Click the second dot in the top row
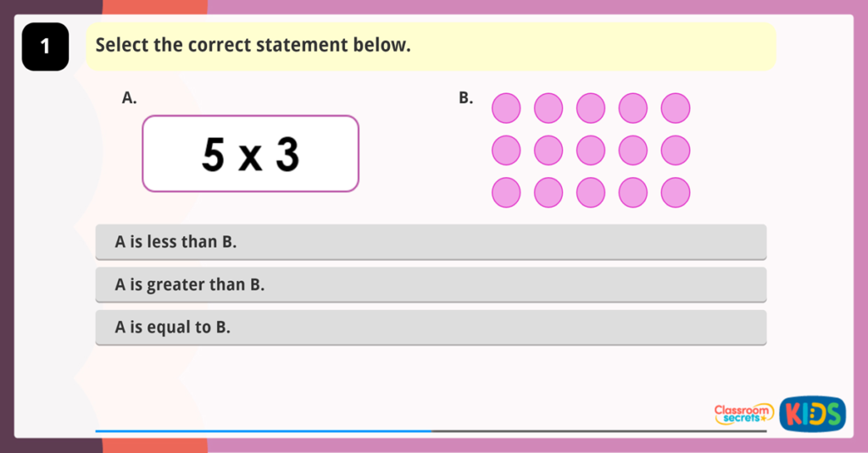The image size is (868, 453). 548,108
